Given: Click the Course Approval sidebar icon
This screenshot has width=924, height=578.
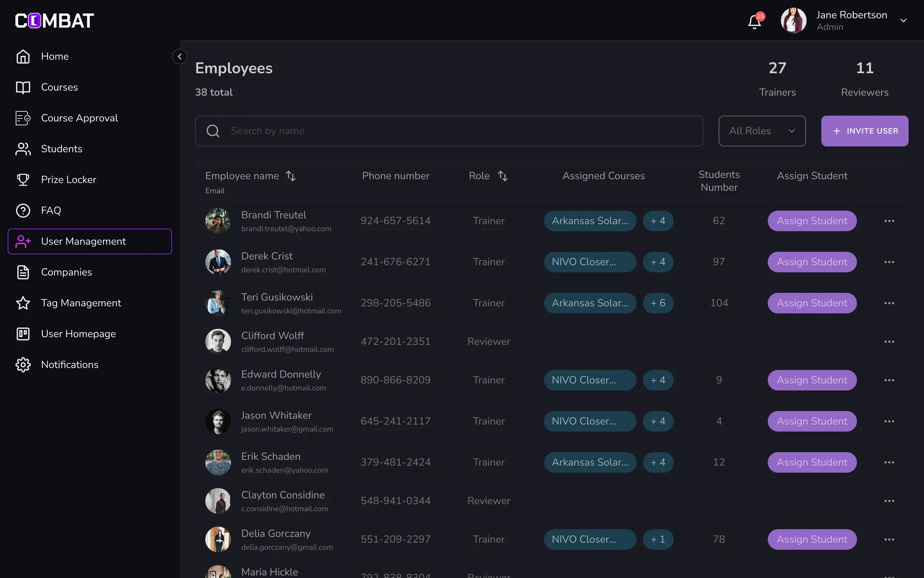Looking at the screenshot, I should 23,118.
